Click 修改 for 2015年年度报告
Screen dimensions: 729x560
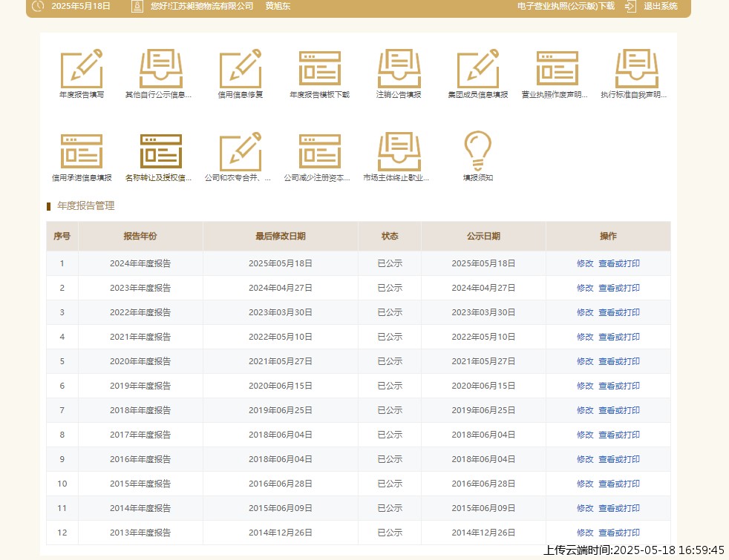(585, 484)
